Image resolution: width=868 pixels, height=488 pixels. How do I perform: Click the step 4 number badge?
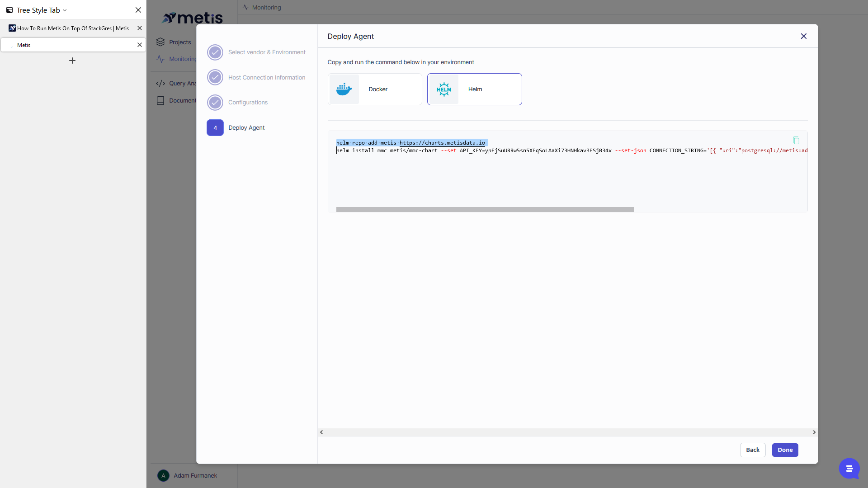click(215, 128)
